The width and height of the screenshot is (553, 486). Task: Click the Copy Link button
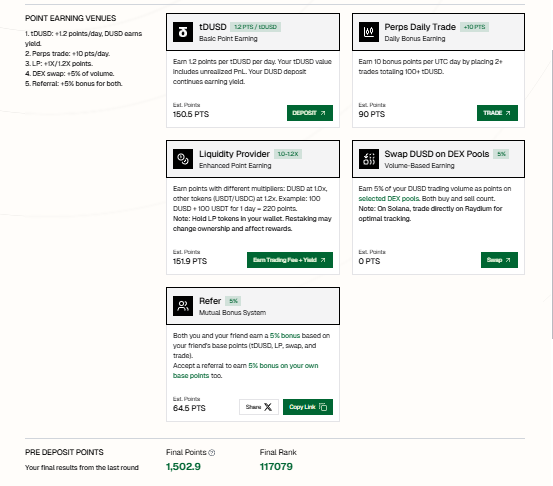click(308, 407)
